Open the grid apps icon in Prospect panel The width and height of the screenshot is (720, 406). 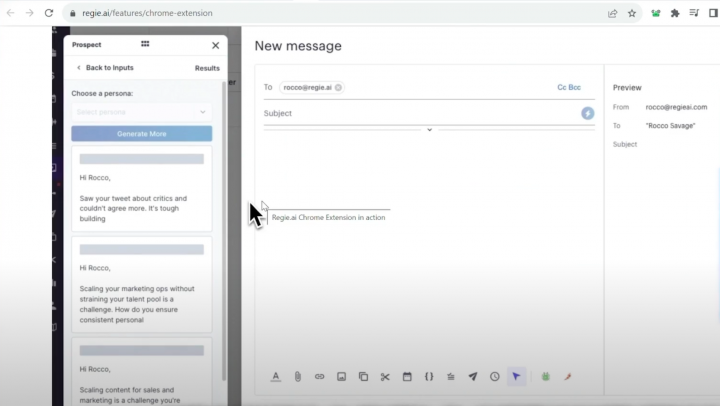pyautogui.click(x=145, y=45)
